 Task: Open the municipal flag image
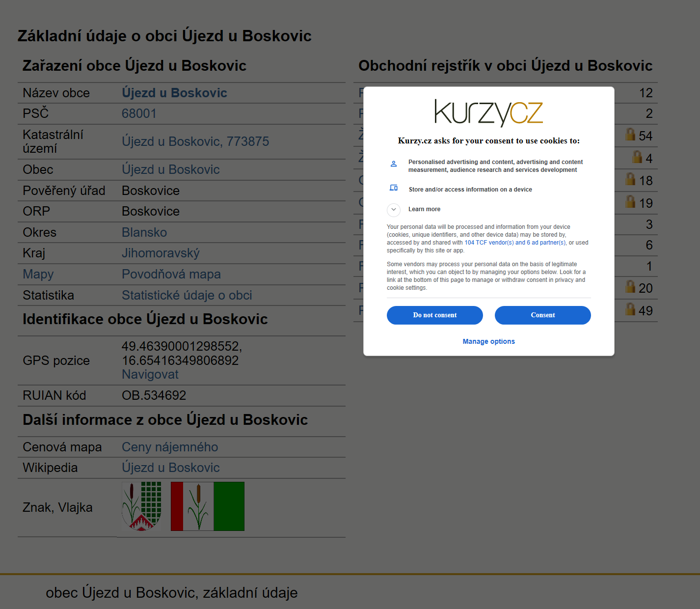click(x=208, y=506)
